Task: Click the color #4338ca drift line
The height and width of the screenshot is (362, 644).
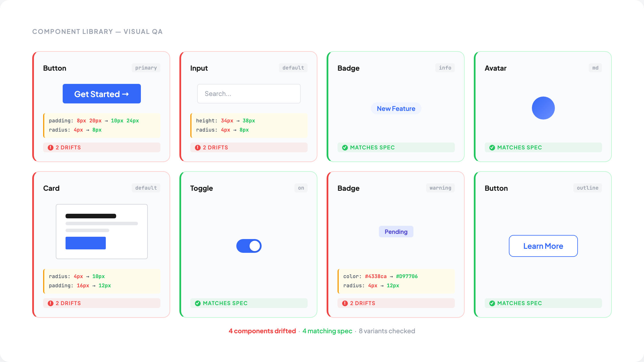Action: click(x=380, y=276)
